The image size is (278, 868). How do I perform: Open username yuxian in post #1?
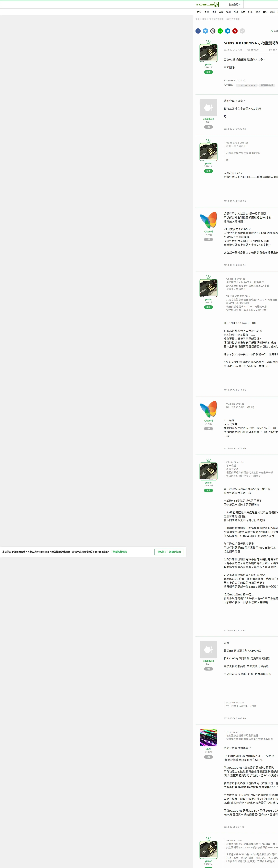(x=209, y=64)
